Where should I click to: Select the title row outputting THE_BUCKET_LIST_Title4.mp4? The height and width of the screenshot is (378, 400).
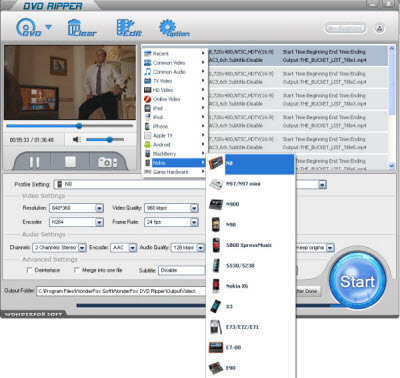298,121
